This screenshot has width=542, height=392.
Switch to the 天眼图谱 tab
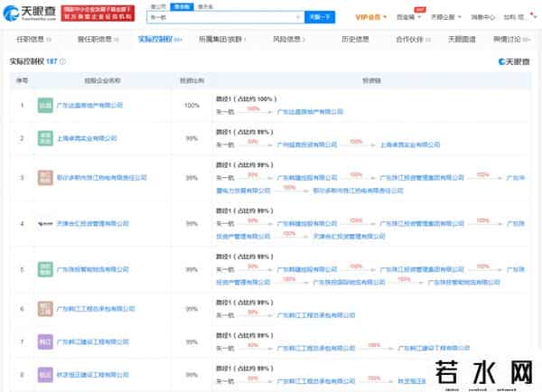[x=462, y=40]
